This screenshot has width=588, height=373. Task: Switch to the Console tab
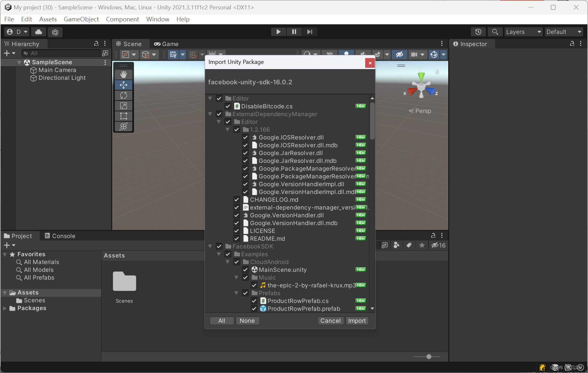pyautogui.click(x=60, y=236)
